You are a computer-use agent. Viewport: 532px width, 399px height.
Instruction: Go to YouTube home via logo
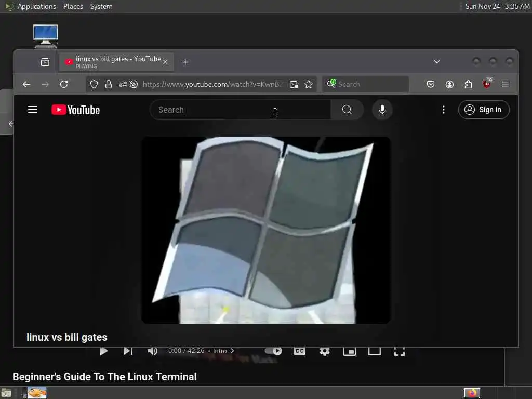(76, 110)
